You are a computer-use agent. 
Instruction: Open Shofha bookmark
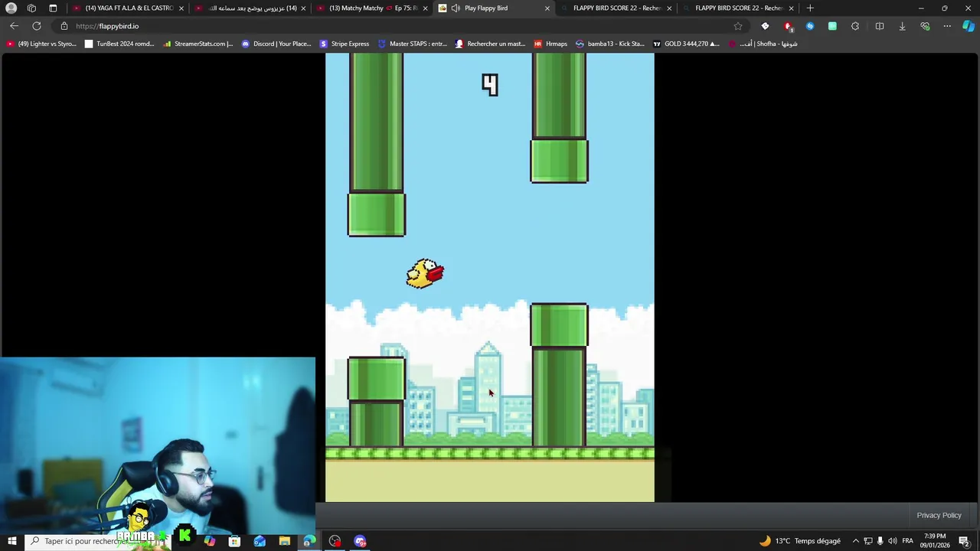(763, 44)
